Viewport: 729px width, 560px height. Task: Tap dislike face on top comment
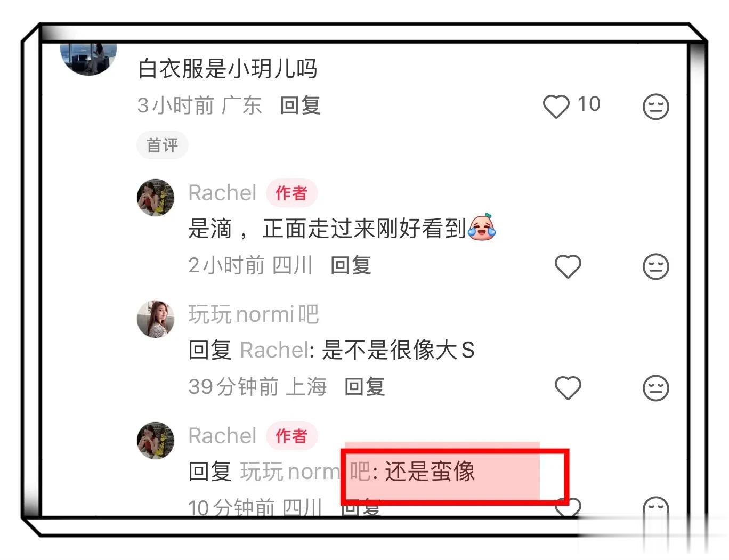655,106
